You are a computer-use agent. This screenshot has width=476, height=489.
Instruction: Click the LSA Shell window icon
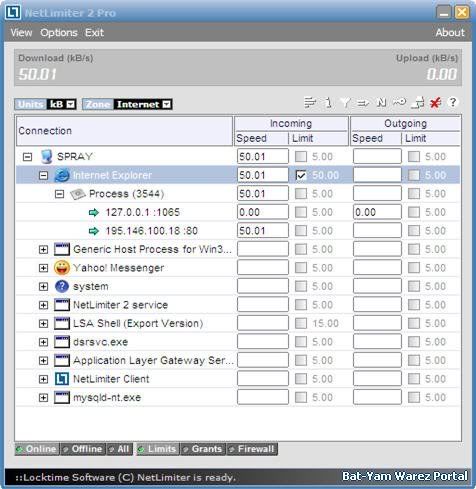coord(62,323)
